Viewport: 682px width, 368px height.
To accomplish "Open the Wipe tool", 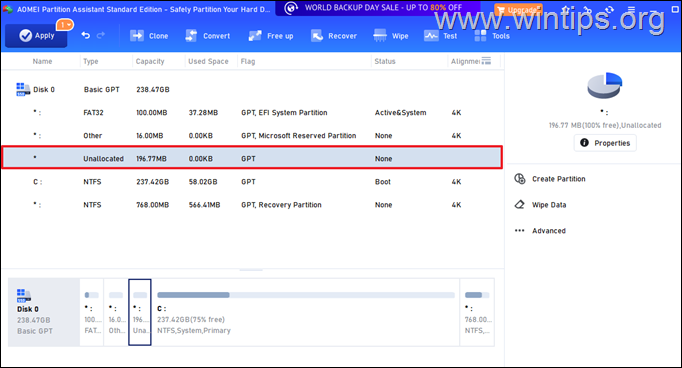I will tap(391, 36).
